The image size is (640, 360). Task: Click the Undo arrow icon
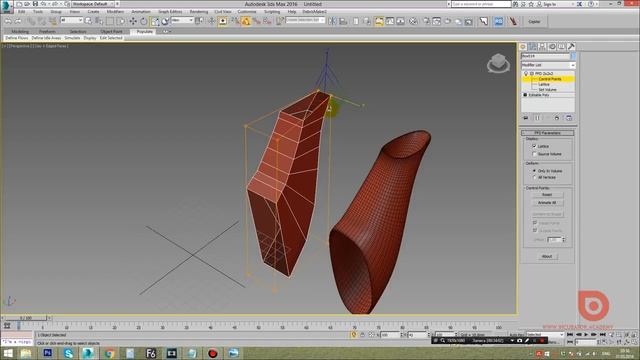[x=8, y=21]
